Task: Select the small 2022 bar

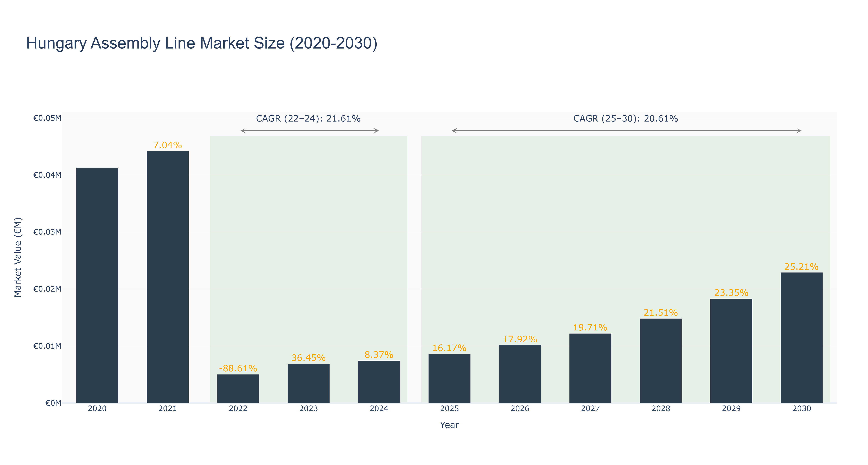Action: coord(238,389)
